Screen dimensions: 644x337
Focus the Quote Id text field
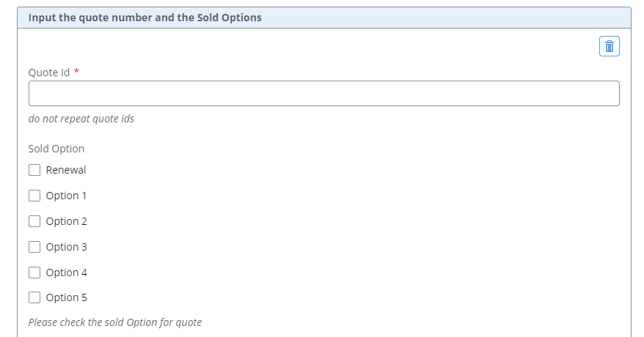[x=324, y=94]
